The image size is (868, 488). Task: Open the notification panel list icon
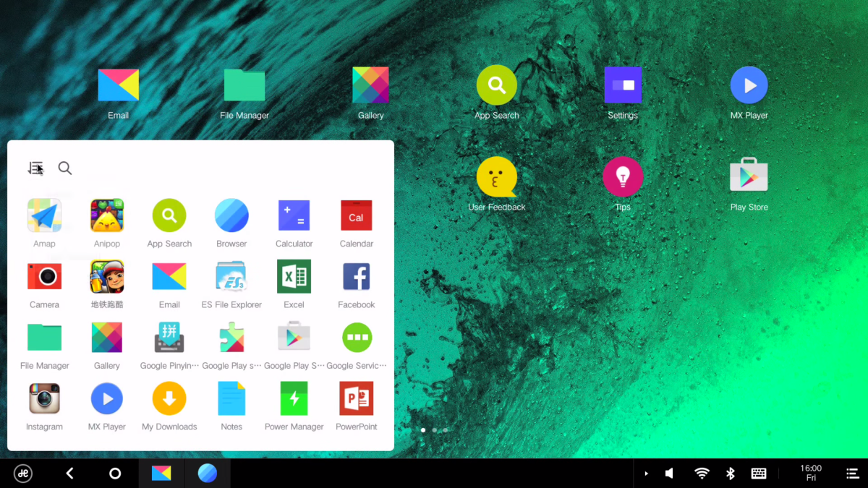(853, 474)
